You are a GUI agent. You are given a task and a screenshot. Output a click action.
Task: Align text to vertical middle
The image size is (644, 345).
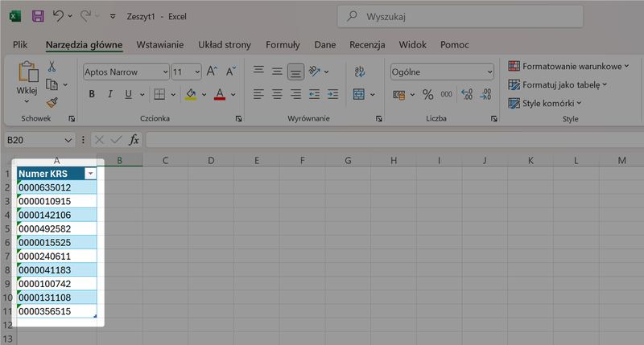[277, 72]
